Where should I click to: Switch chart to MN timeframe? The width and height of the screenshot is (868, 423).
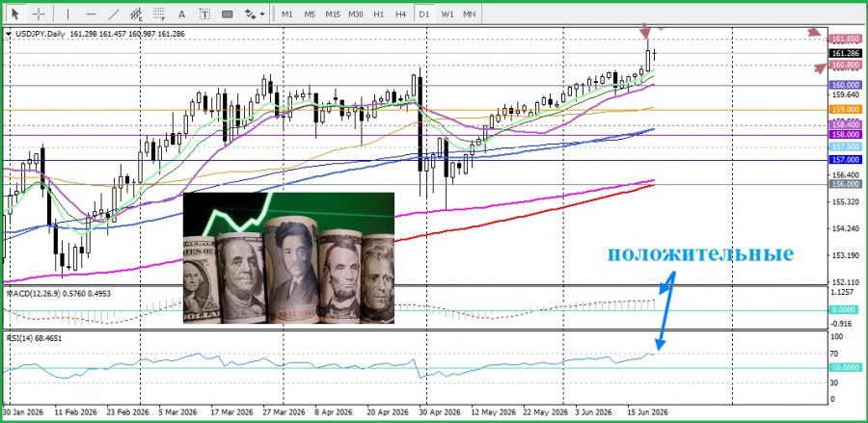(470, 14)
